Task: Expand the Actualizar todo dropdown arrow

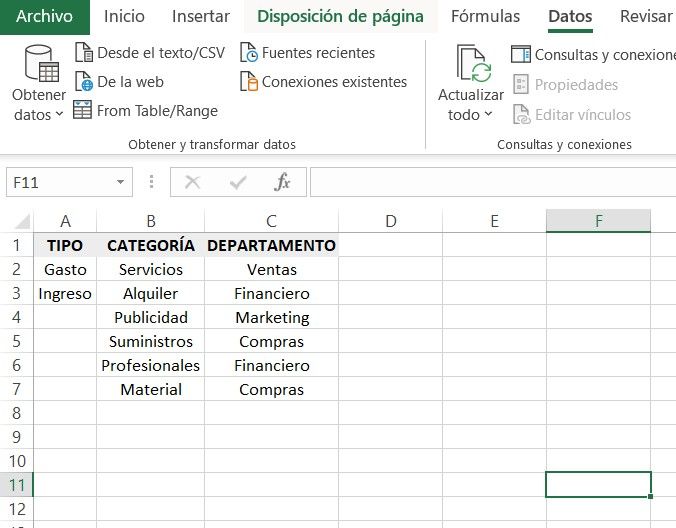Action: tap(488, 114)
